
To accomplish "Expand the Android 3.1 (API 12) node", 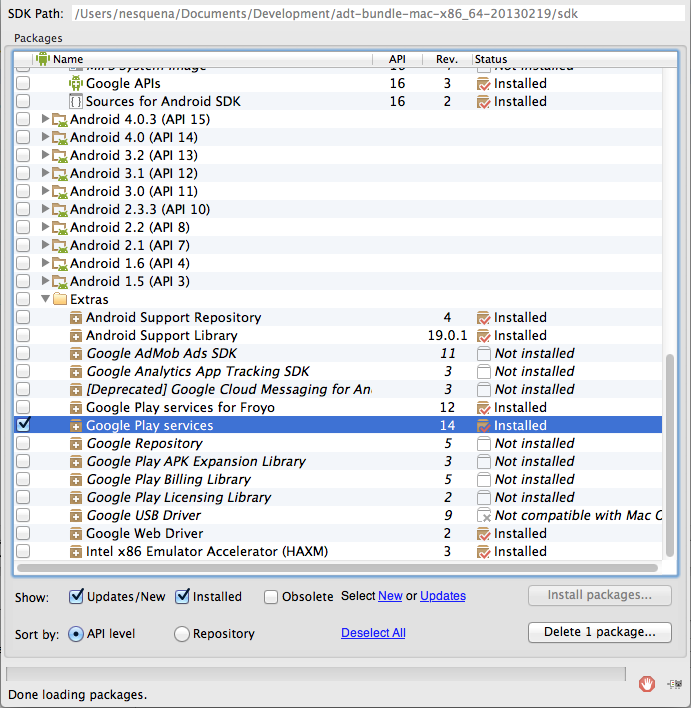I will [45, 173].
